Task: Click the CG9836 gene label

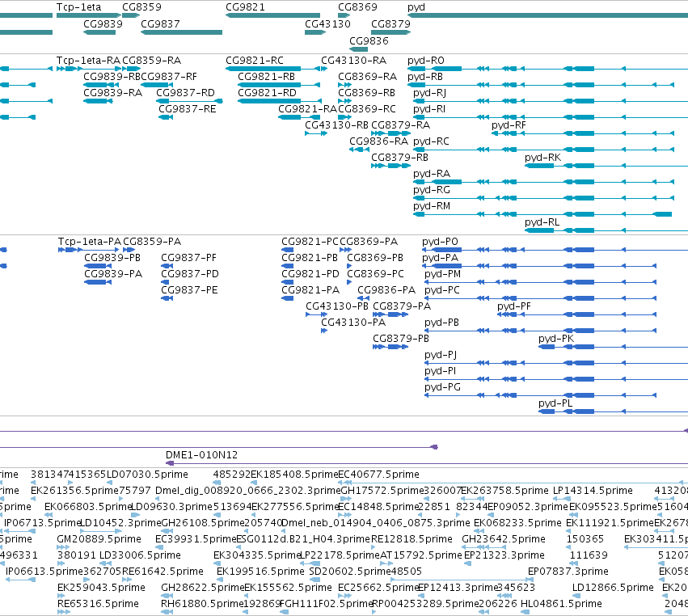Action: [369, 40]
